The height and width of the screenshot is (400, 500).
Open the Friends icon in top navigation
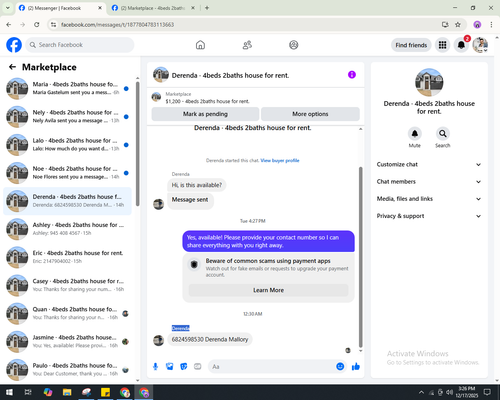(247, 45)
